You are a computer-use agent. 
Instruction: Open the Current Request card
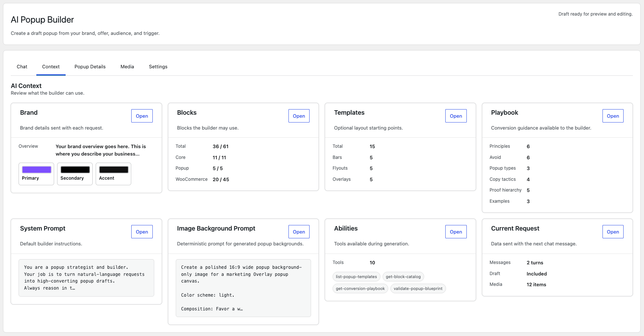[613, 232]
